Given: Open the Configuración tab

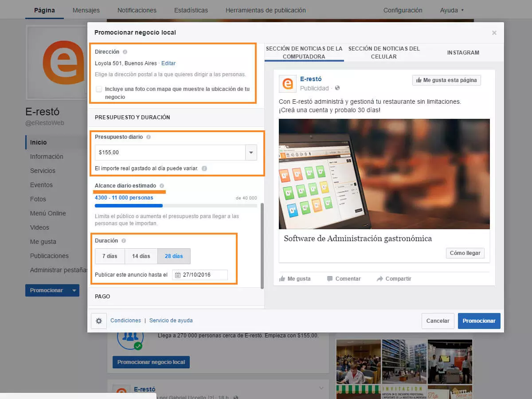Looking at the screenshot, I should click(403, 10).
